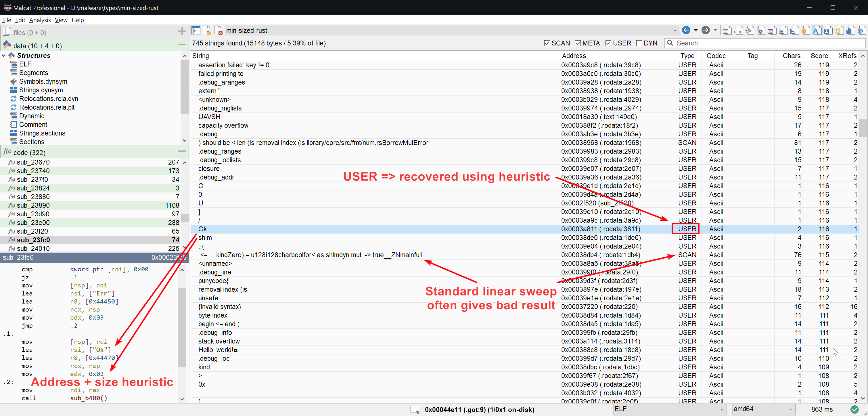Open the summary view toolbar icon

pyautogui.click(x=727, y=31)
